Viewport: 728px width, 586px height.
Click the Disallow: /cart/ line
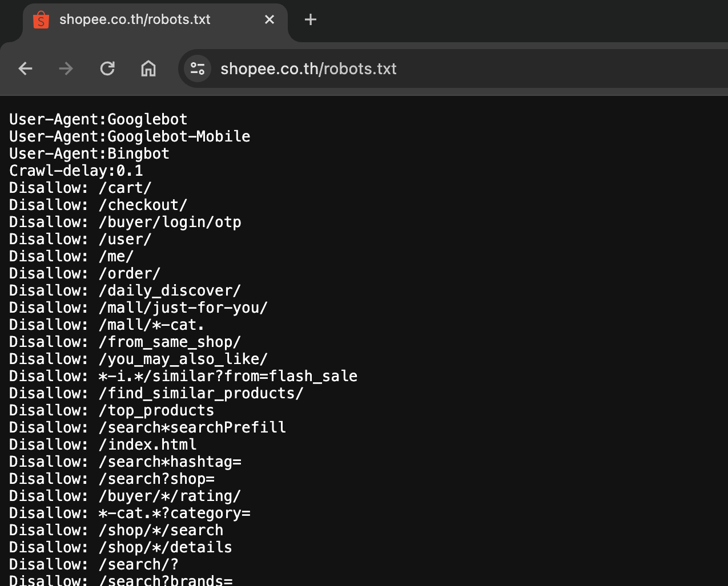[x=81, y=188]
